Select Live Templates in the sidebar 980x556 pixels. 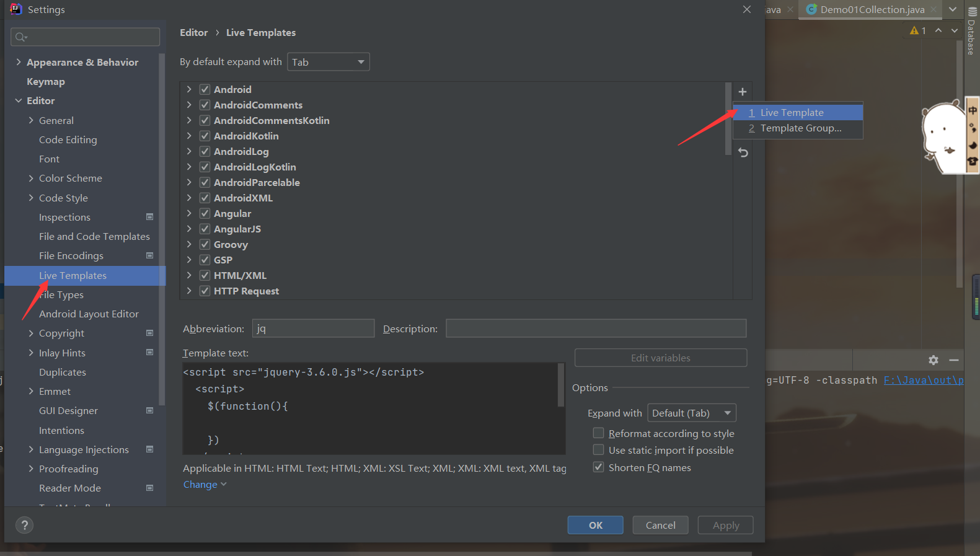coord(85,275)
